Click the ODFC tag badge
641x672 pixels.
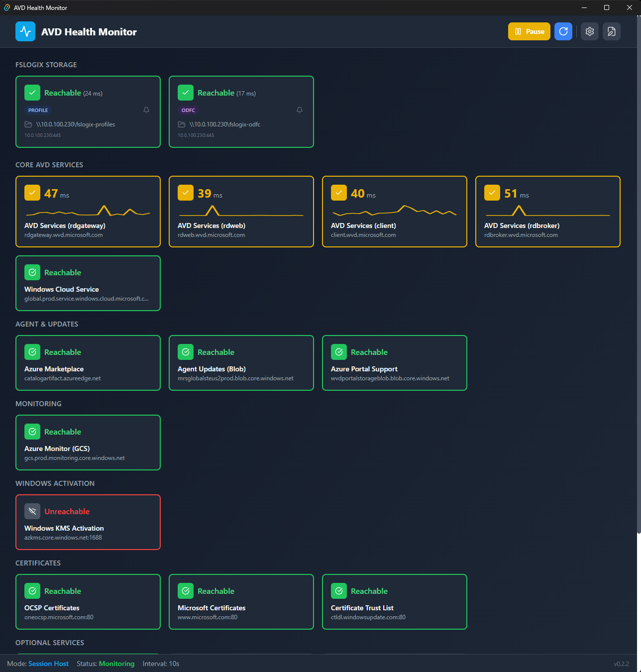188,111
